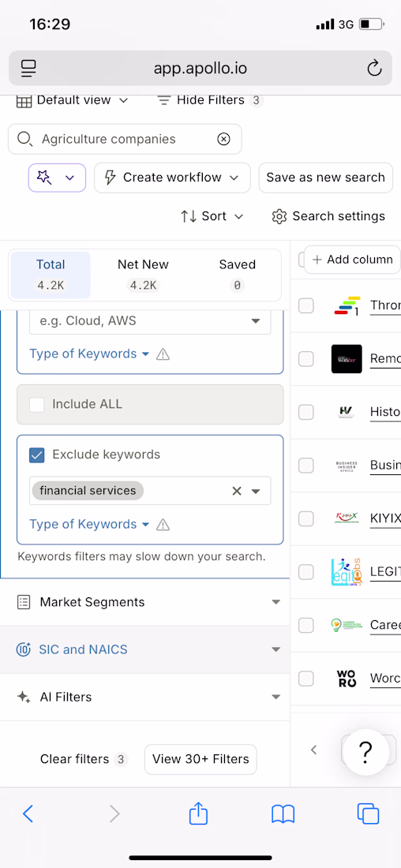Open the Sort dropdown
This screenshot has width=401, height=868.
pyautogui.click(x=212, y=216)
